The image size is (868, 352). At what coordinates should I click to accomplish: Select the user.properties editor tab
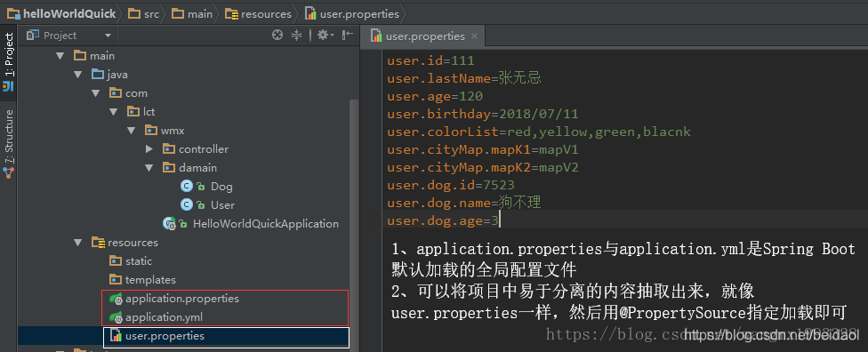coord(423,36)
